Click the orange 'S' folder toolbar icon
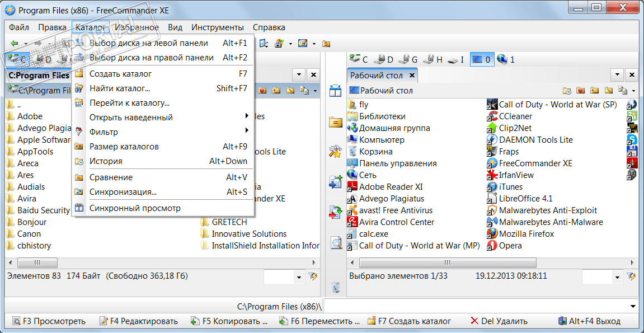The height and width of the screenshot is (333, 644). click(326, 43)
